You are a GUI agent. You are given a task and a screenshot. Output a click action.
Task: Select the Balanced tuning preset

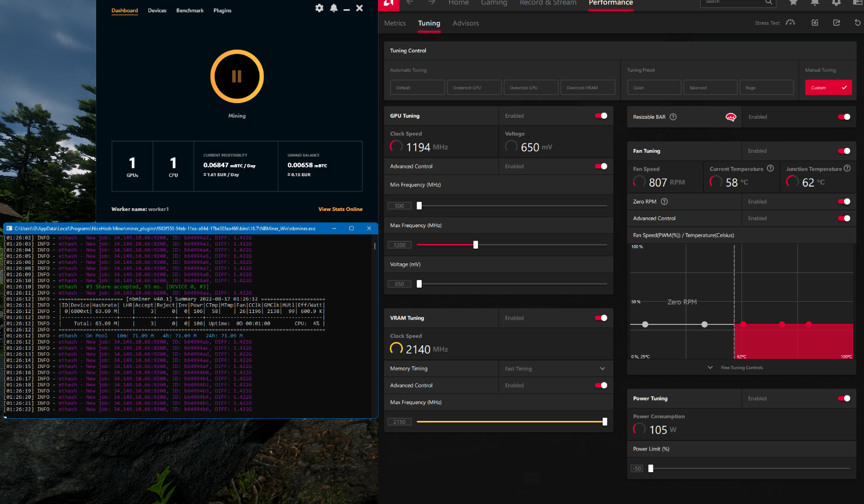click(710, 87)
